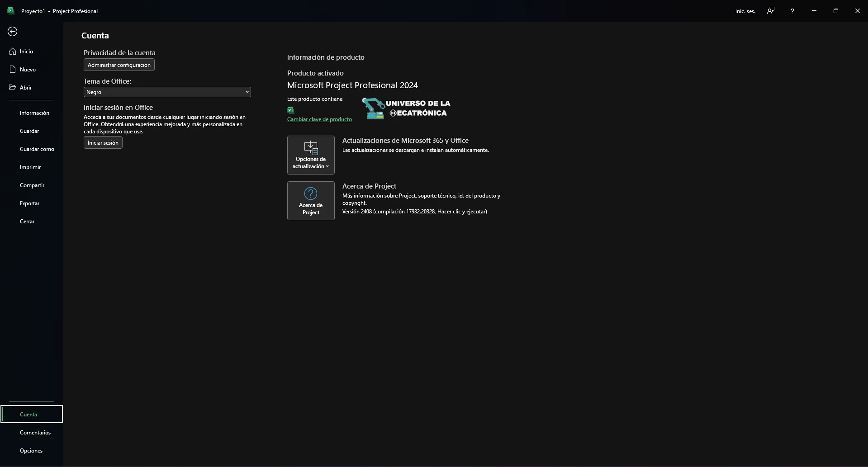Open Opciones settings
868x467 pixels.
point(32,451)
